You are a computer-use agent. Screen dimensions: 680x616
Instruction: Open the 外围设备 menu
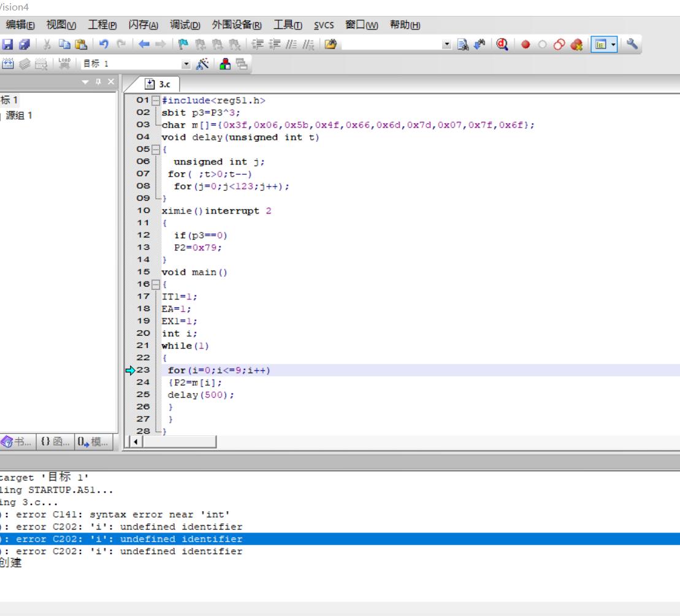tap(237, 25)
